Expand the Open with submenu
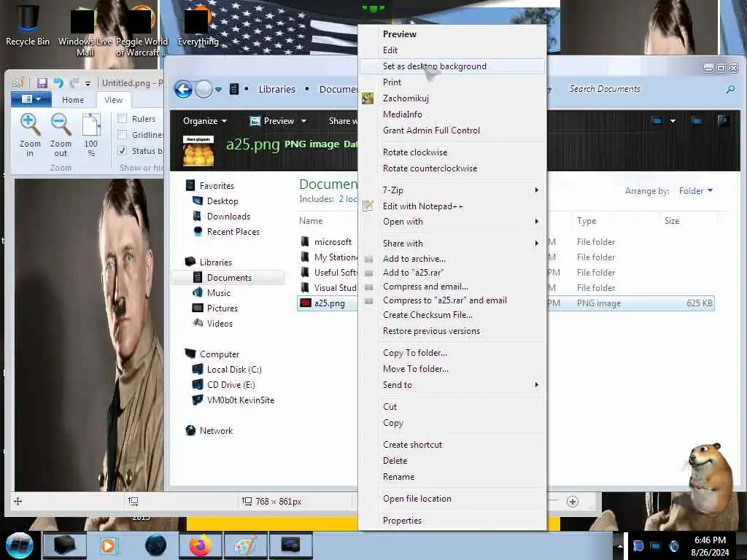 [452, 222]
